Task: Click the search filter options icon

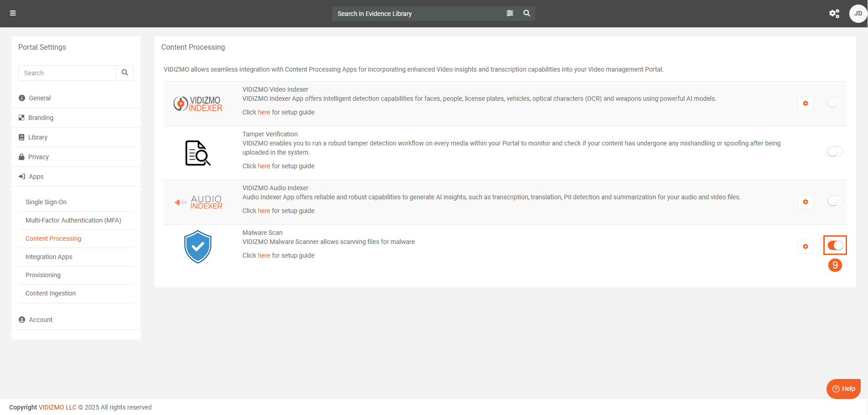Action: 510,13
